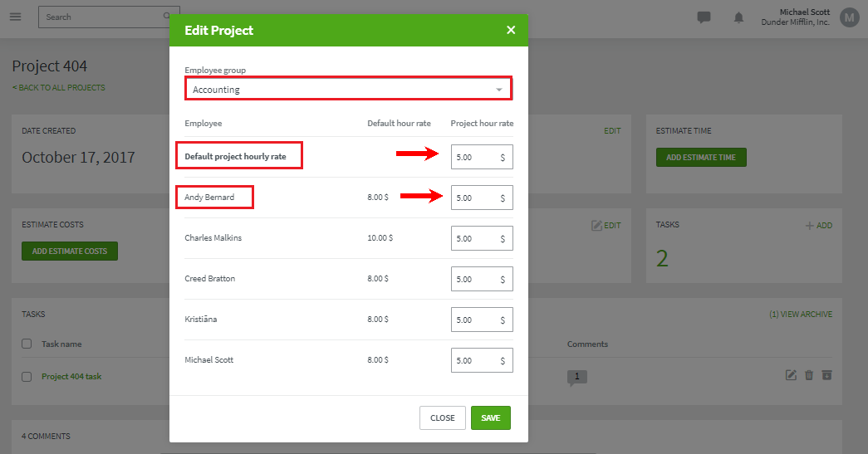
Task: Click the CLOSE button in dialog
Action: click(442, 418)
